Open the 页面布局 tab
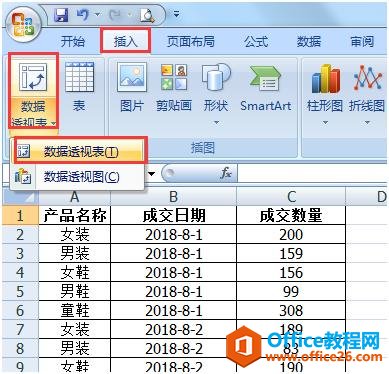 click(190, 42)
